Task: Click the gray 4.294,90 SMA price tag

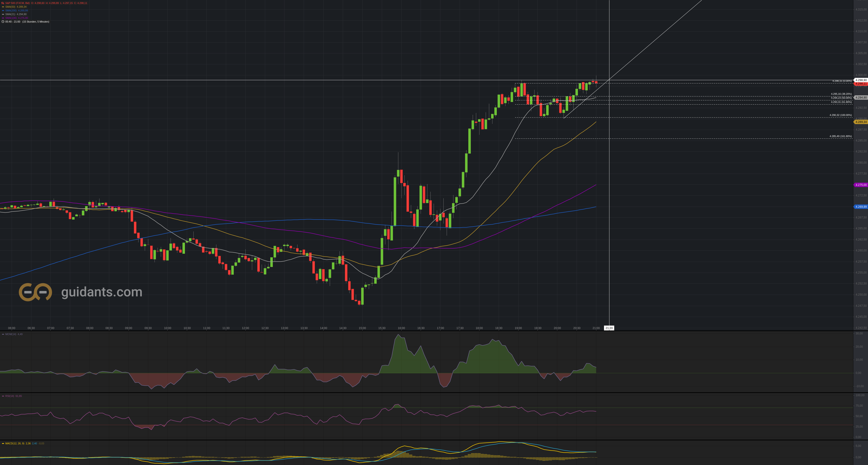Action: tap(861, 97)
